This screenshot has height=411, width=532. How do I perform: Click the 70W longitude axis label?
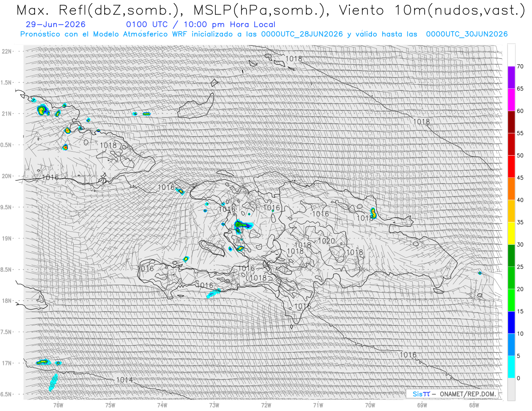click(x=370, y=404)
